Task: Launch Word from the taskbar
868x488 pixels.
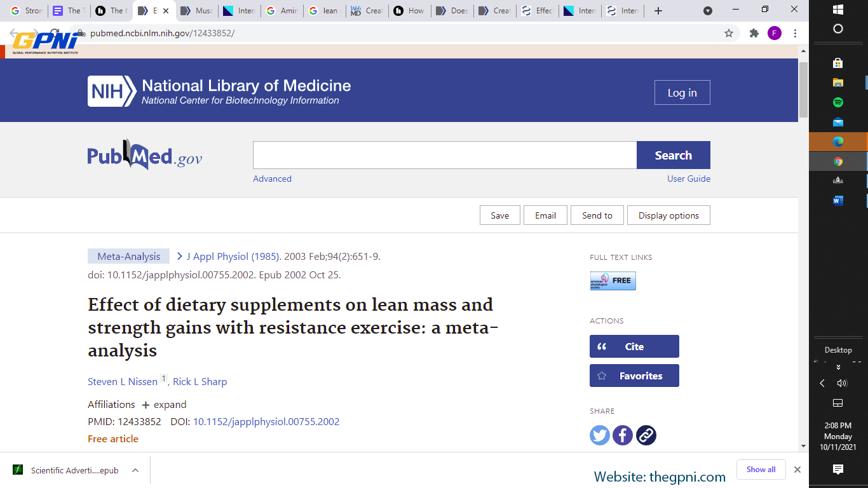Action: click(x=837, y=201)
